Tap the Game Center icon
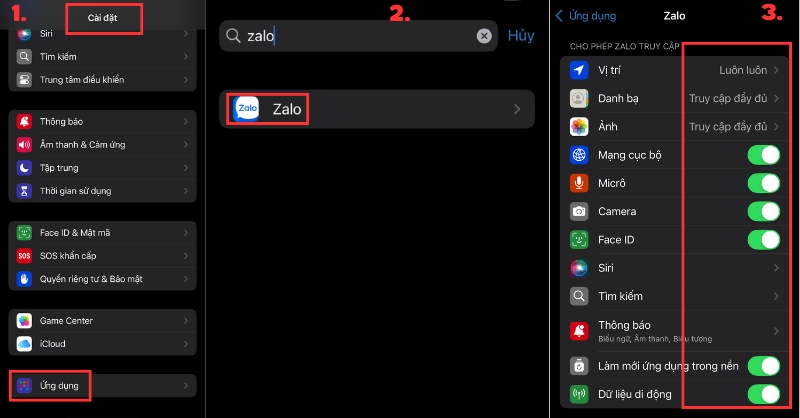The width and height of the screenshot is (800, 418). [x=24, y=321]
